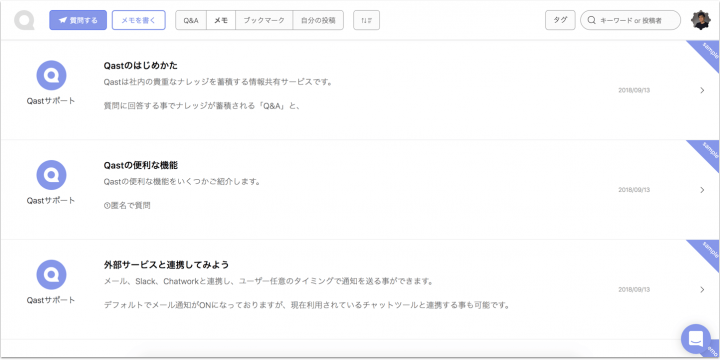The image size is (720, 360).
Task: Open the user profile avatar
Action: [701, 20]
